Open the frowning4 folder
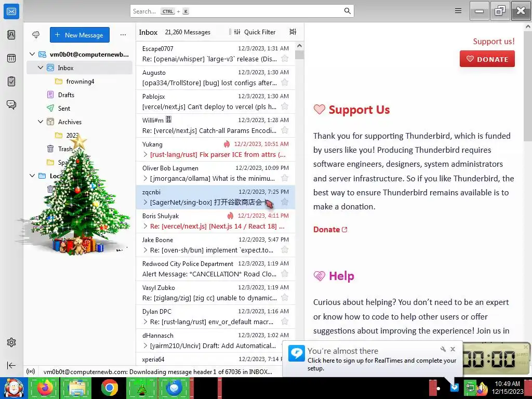The height and width of the screenshot is (399, 532). pos(79,81)
